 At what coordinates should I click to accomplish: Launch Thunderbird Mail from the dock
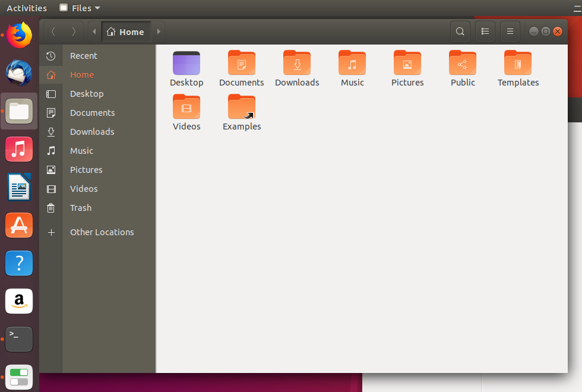19,72
